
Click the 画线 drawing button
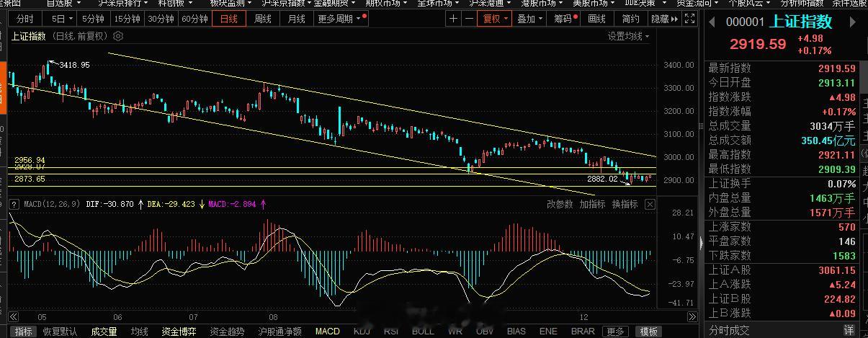click(x=597, y=19)
